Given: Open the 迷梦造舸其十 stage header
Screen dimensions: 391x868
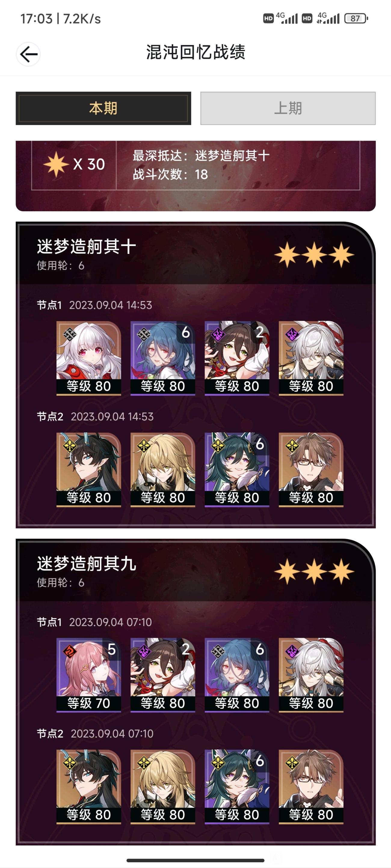Looking at the screenshot, I should [x=196, y=253].
